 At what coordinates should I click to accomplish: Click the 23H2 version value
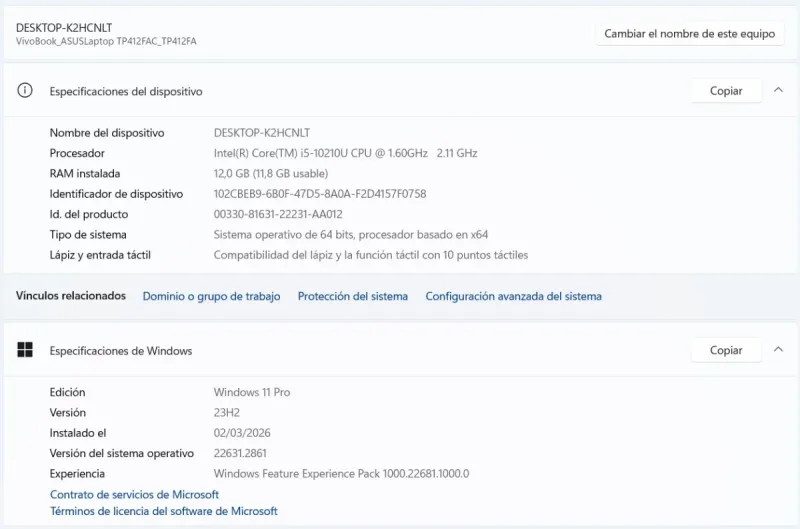click(x=227, y=413)
